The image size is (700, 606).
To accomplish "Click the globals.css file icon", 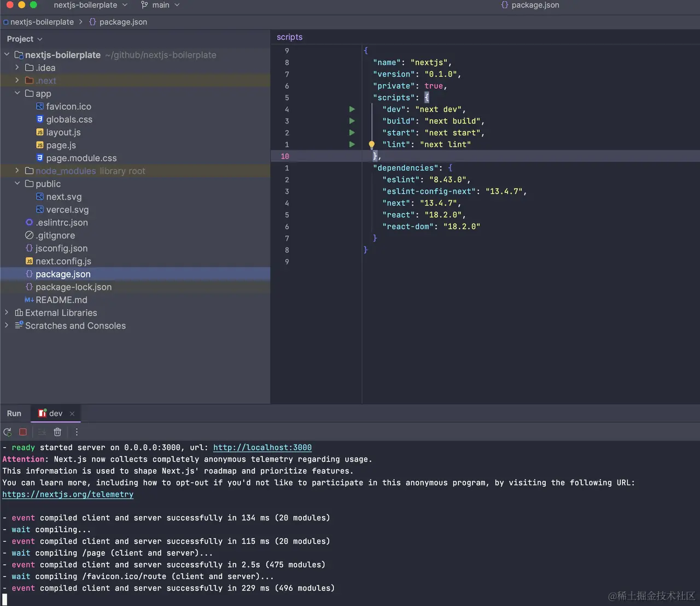I will click(40, 119).
